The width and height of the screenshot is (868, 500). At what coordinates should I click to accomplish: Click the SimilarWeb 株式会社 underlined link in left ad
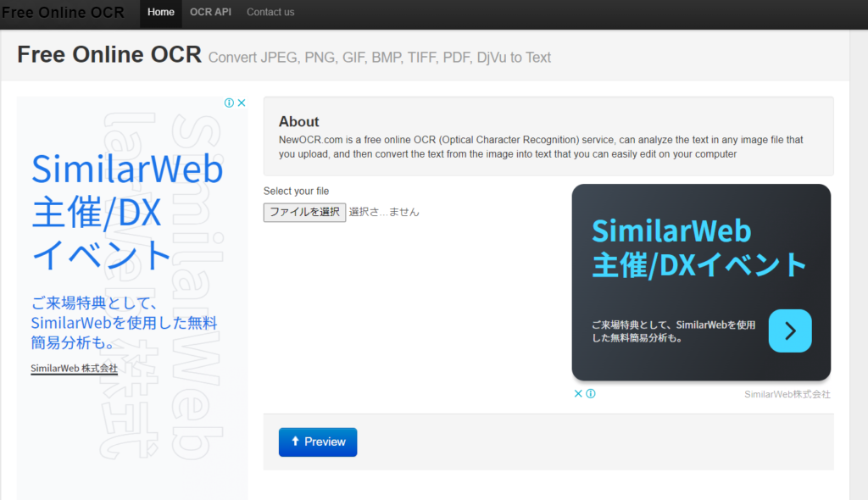coord(75,368)
